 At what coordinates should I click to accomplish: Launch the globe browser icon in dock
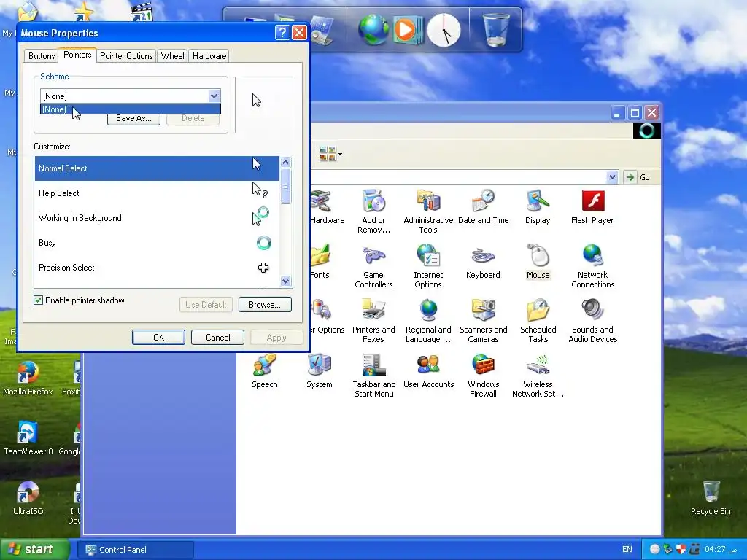point(373,29)
